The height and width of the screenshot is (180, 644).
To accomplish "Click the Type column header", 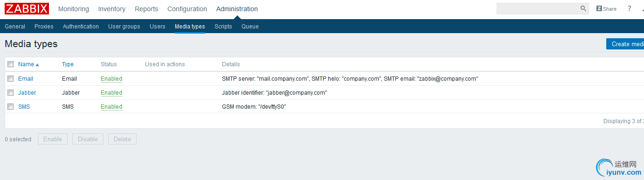I will coord(68,64).
